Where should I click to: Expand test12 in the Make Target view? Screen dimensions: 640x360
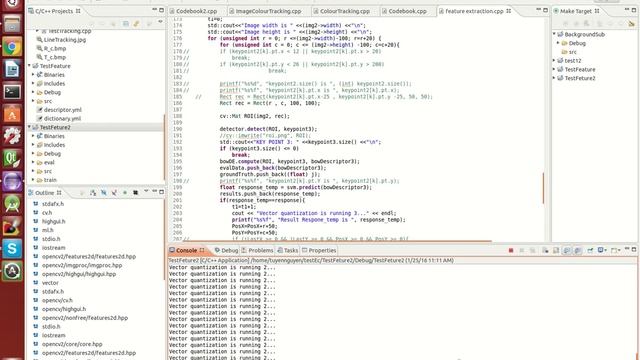click(554, 60)
